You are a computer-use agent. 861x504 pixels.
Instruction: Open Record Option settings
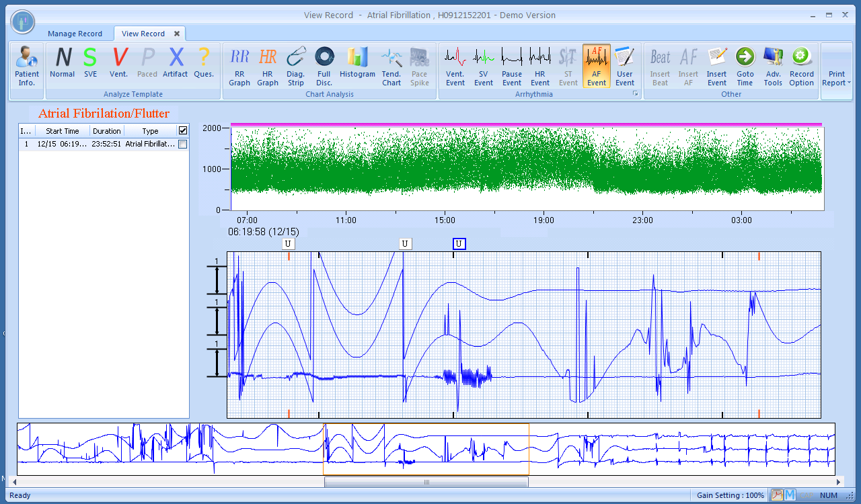[801, 66]
